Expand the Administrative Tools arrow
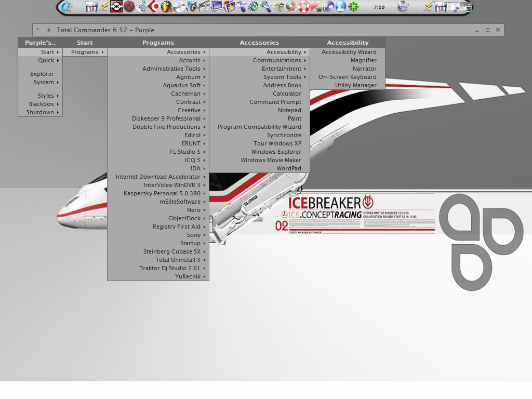 [204, 69]
